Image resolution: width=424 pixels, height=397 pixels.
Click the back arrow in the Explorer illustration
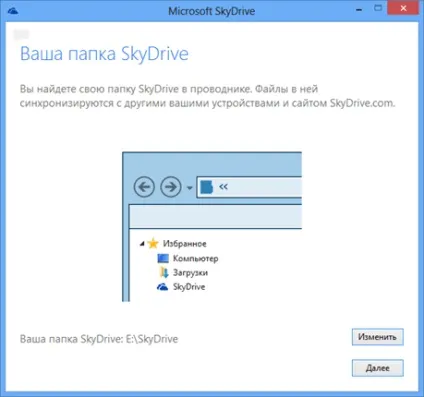pos(144,187)
